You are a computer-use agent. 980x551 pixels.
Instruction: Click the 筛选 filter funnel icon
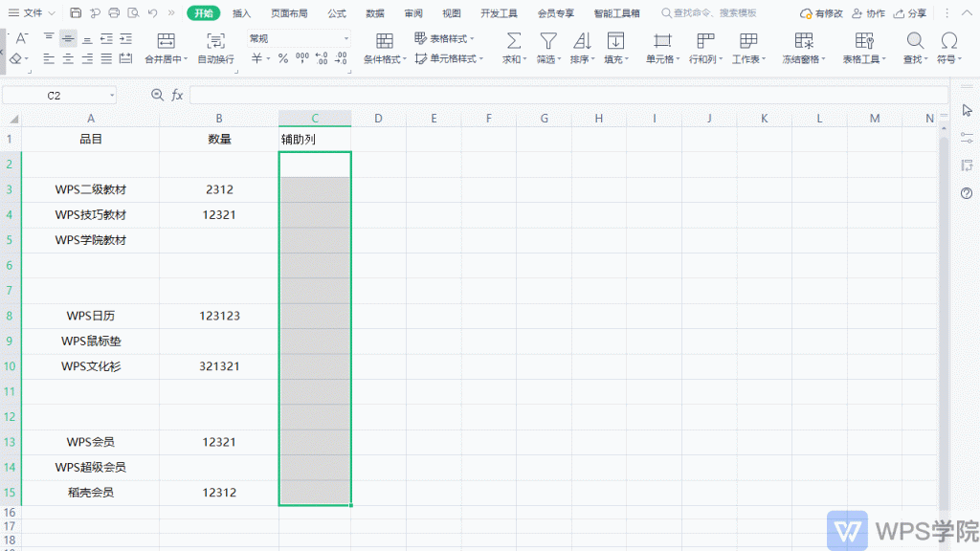pos(548,41)
